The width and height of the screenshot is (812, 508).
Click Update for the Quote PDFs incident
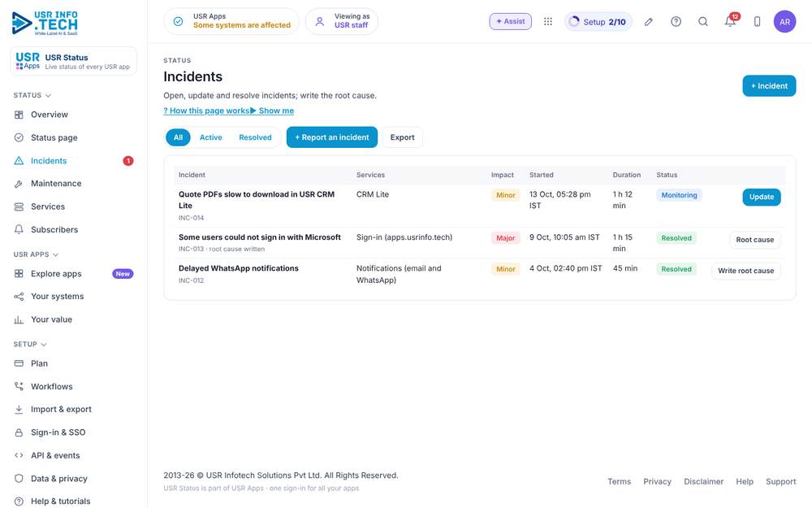point(762,197)
